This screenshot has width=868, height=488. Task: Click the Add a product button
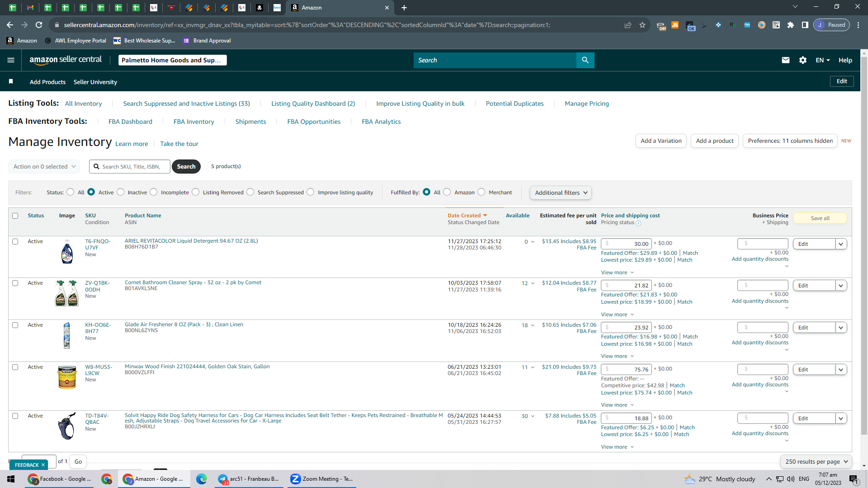point(715,141)
